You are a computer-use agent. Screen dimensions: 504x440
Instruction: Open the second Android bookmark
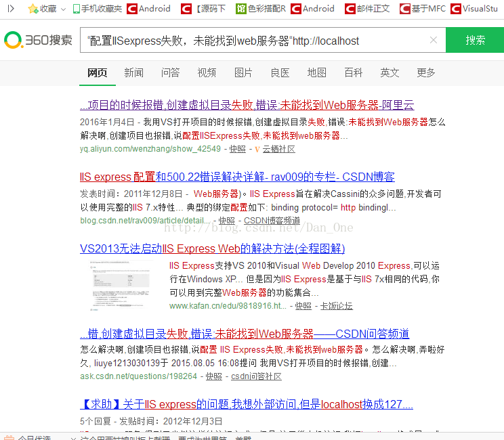click(312, 9)
